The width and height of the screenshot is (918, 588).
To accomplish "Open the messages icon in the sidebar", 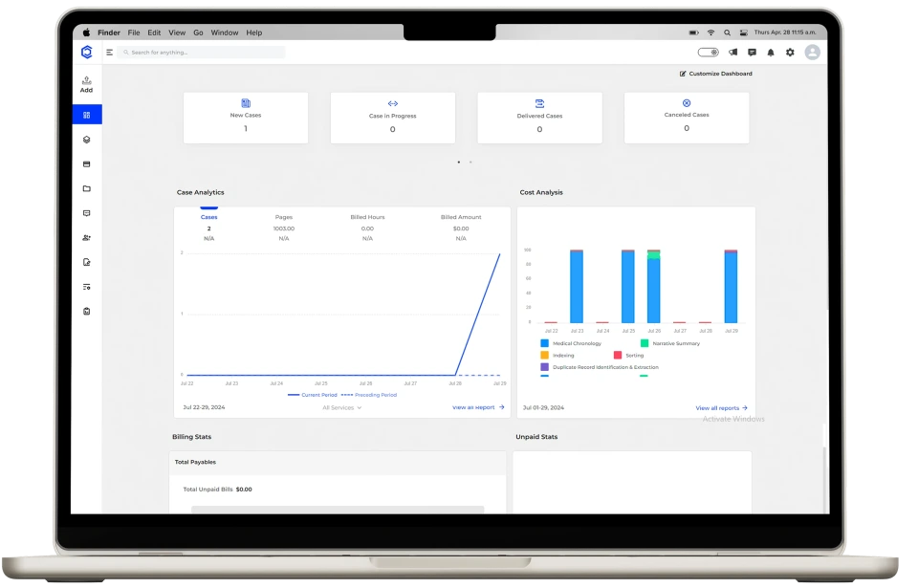I will 86,212.
